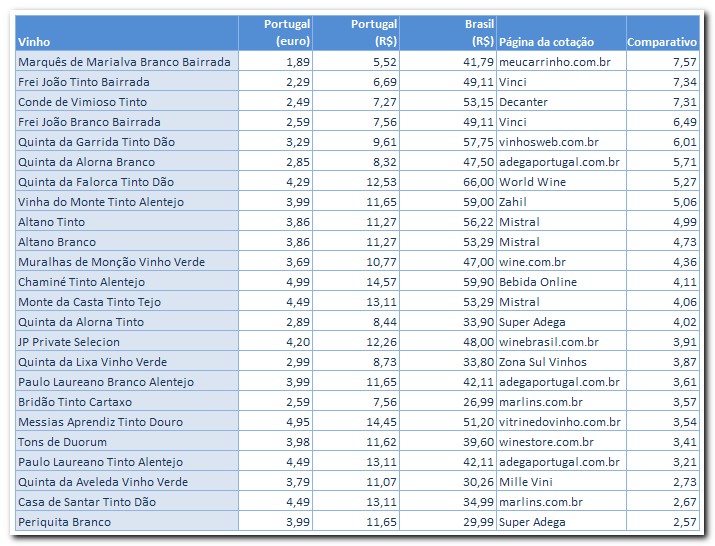Select Quinta da Falorca Tinto Dão
Image resolution: width=715 pixels, height=546 pixels.
127,182
